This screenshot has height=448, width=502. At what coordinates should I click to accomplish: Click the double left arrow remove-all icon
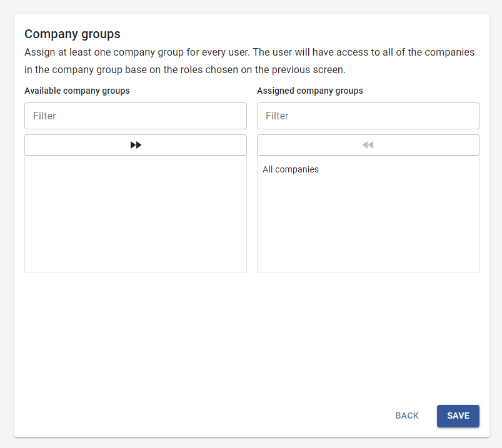368,145
